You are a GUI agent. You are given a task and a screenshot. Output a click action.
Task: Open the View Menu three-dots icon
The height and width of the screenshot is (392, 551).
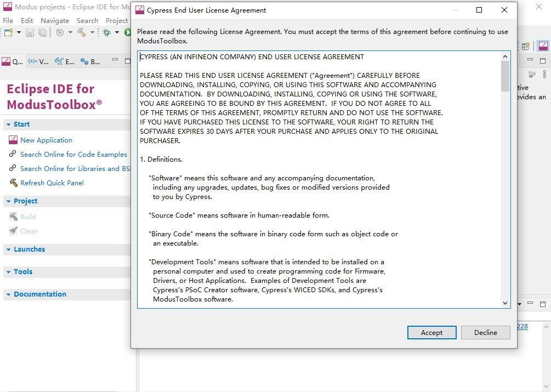pyautogui.click(x=544, y=74)
